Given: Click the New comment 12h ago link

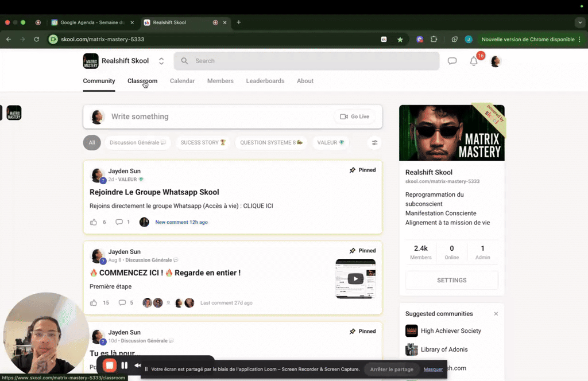Looking at the screenshot, I should 181,222.
